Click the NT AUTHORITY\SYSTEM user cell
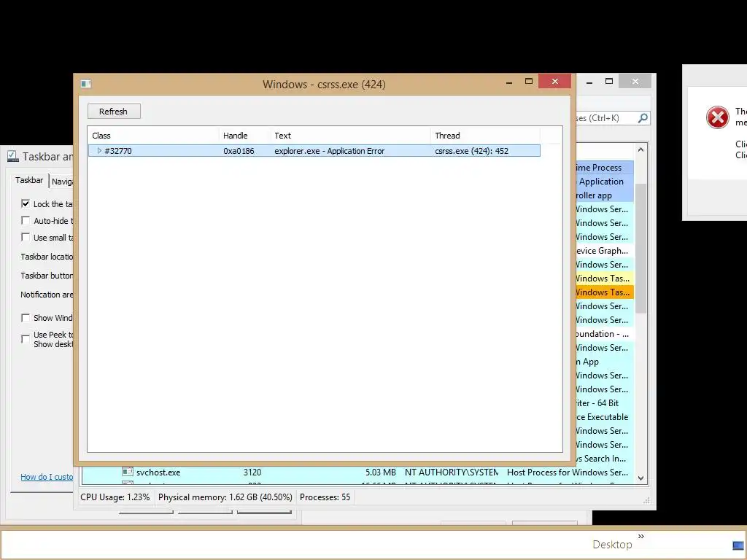747x560 pixels. 452,472
